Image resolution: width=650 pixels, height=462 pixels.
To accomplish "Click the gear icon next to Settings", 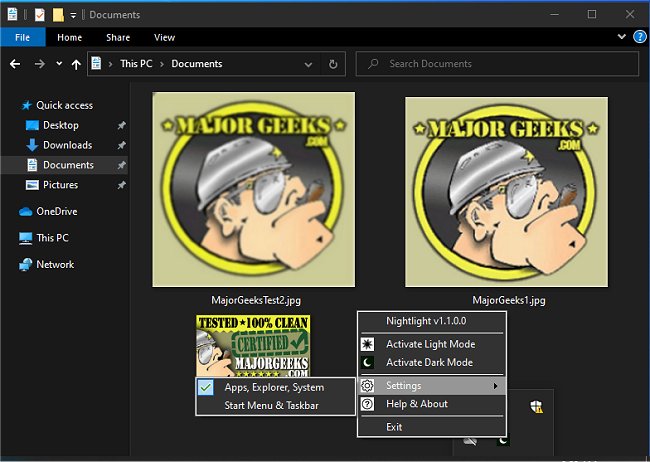I will [x=367, y=386].
